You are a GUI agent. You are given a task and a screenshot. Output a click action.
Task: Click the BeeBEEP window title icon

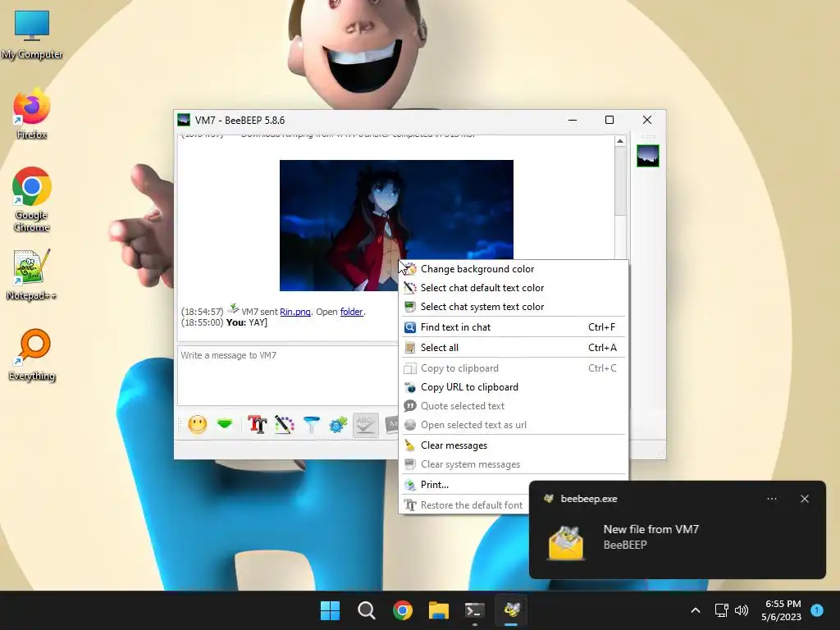(x=184, y=120)
